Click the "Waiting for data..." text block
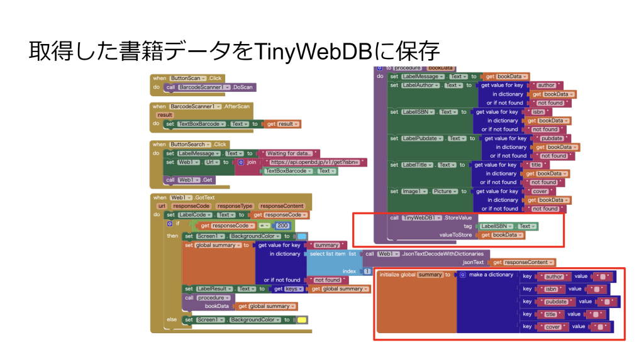644x362 pixels. click(289, 153)
